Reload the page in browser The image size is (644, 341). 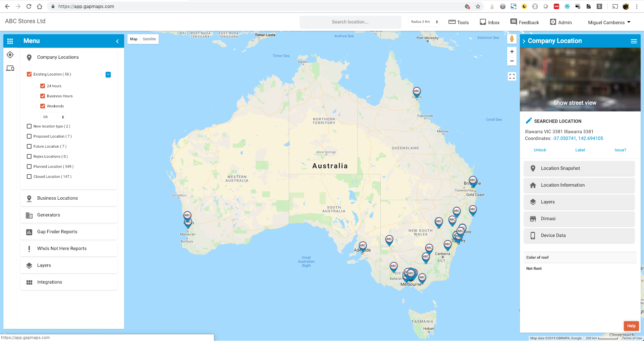[29, 6]
